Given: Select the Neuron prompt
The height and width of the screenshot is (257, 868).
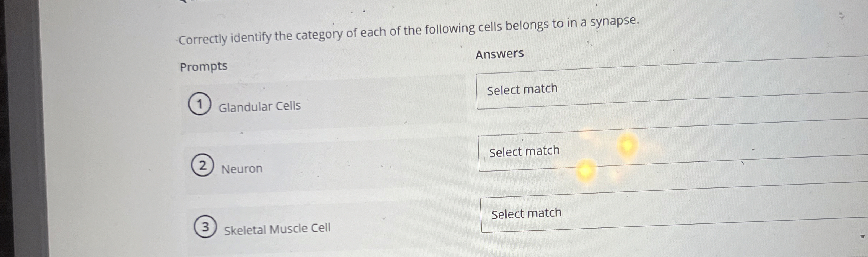Looking at the screenshot, I should click(x=242, y=168).
